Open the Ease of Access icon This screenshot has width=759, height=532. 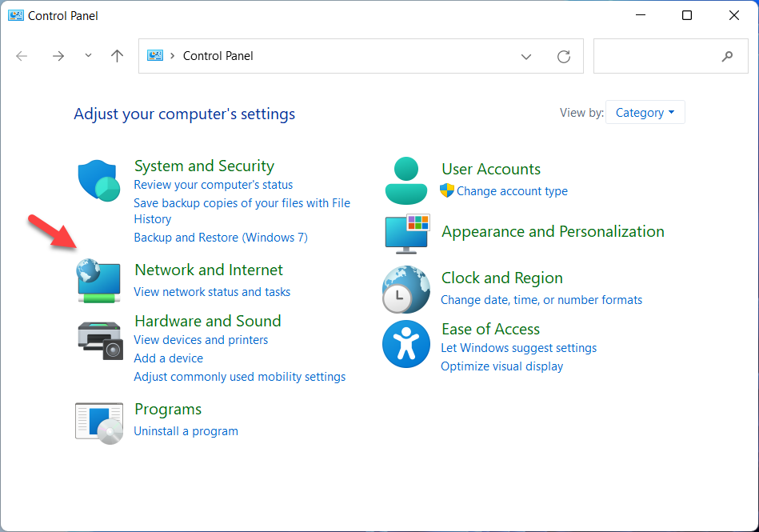pos(406,344)
